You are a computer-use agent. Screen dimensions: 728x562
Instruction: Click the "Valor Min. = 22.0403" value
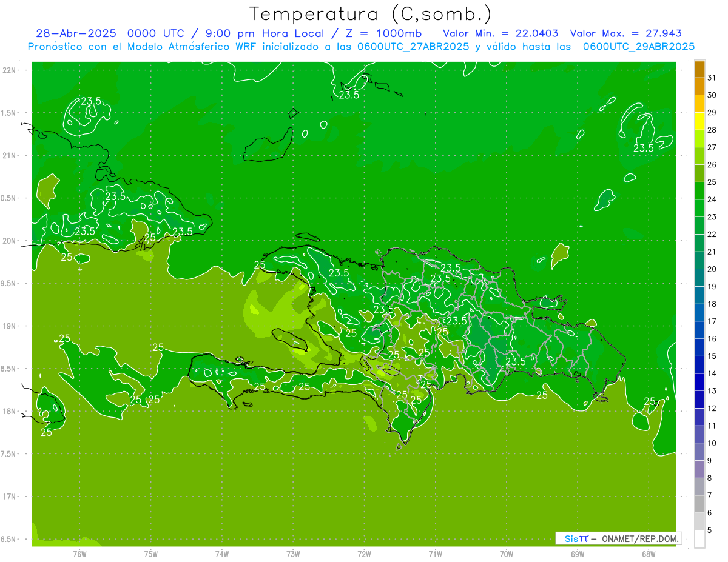pyautogui.click(x=500, y=34)
